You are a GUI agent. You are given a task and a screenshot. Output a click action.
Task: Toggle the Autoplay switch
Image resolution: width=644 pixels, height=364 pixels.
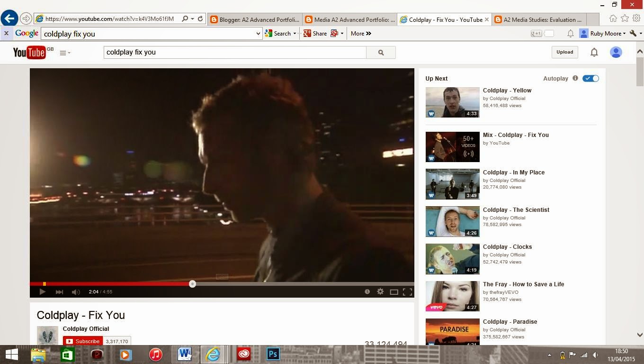point(591,79)
